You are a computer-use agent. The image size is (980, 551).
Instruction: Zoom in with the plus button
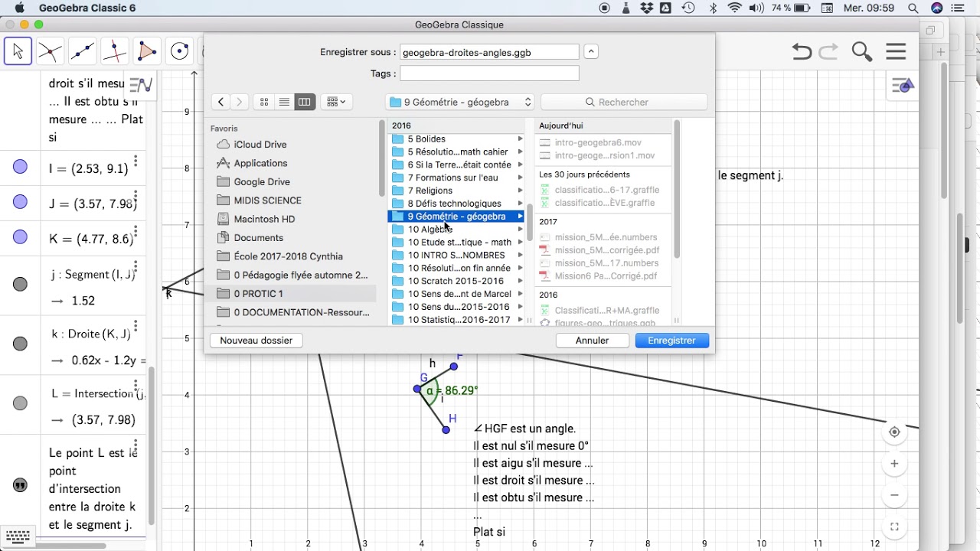coord(894,464)
